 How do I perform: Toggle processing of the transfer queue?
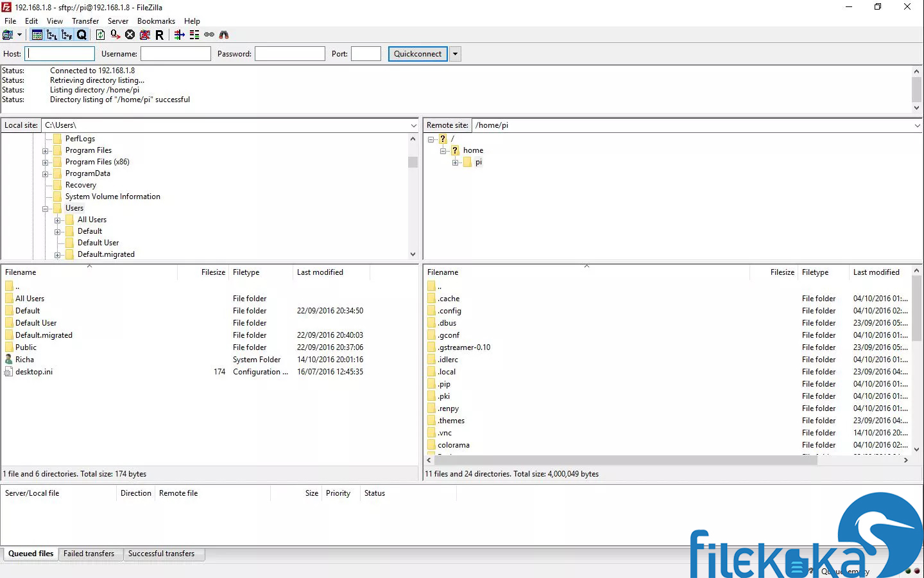click(x=115, y=35)
